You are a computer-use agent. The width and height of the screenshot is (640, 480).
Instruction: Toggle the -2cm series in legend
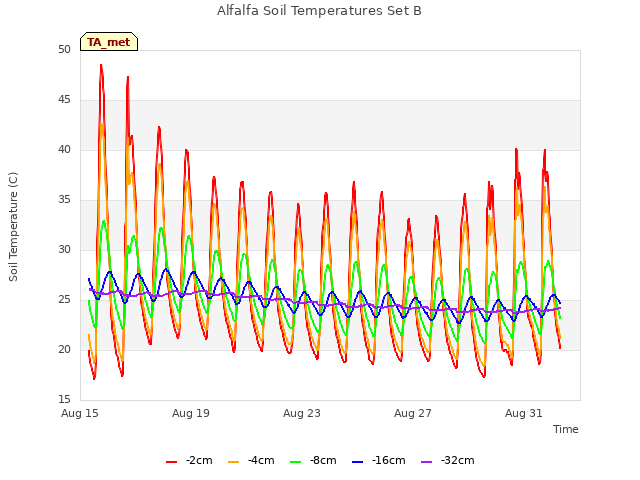tap(189, 460)
